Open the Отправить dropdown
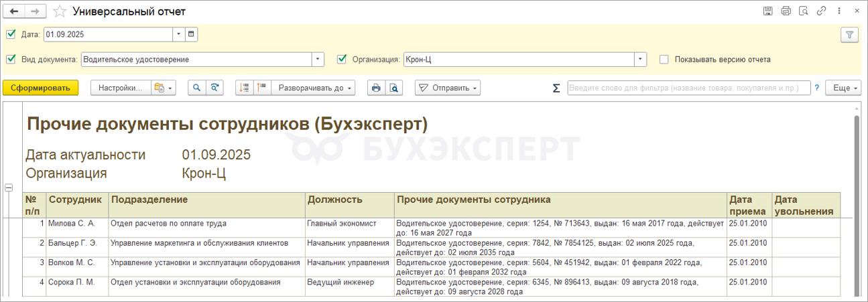This screenshot has width=868, height=302. tap(448, 88)
